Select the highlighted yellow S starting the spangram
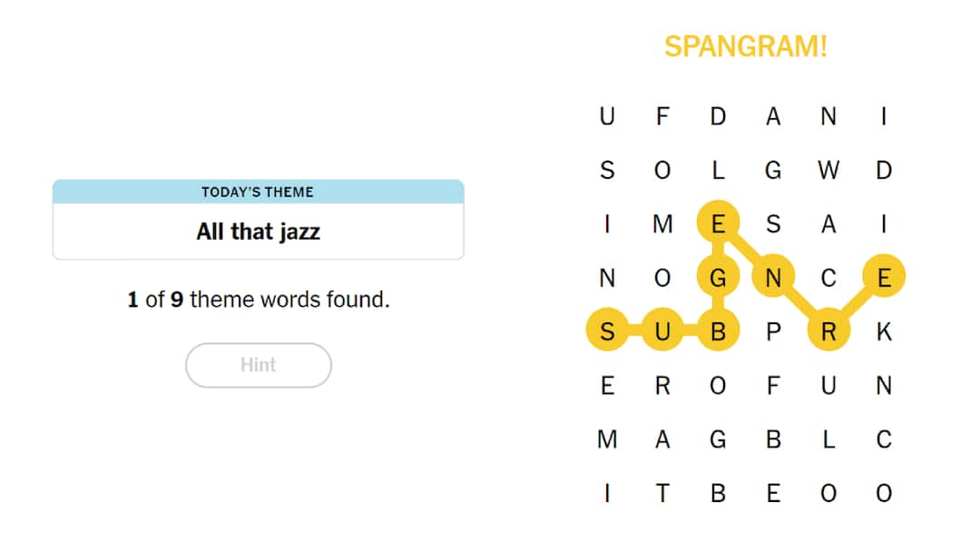The image size is (980, 552). click(608, 331)
